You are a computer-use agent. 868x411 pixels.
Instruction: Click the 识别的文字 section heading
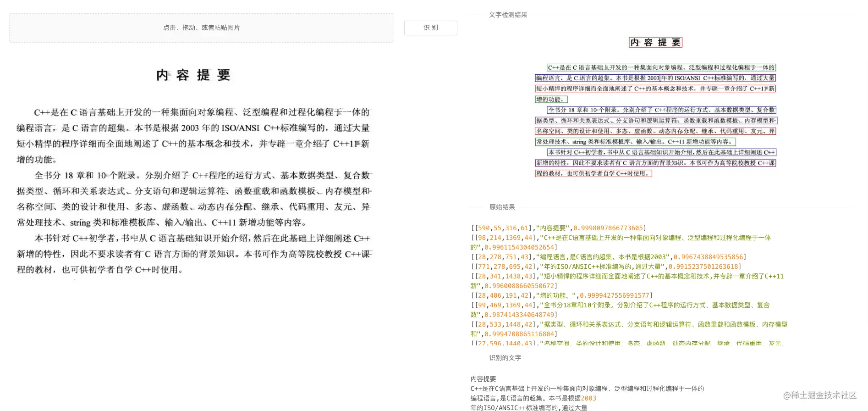pyautogui.click(x=505, y=358)
